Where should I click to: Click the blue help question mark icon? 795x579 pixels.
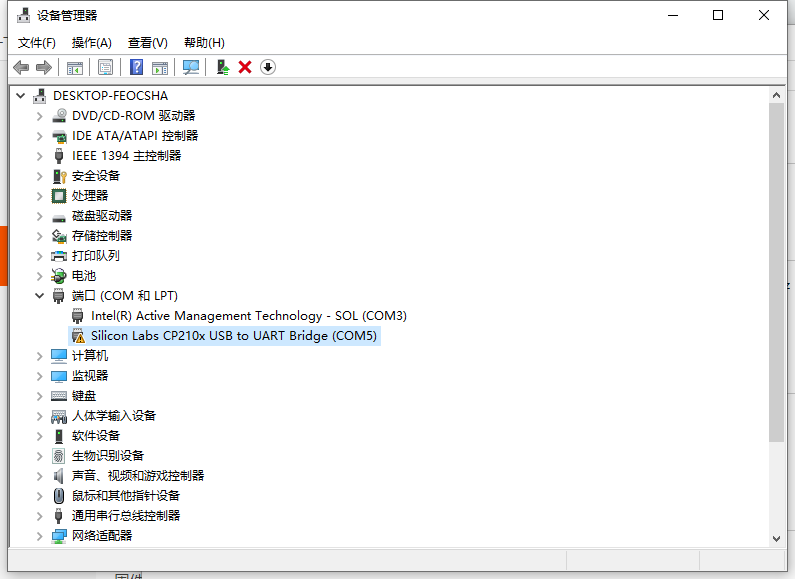tap(136, 67)
